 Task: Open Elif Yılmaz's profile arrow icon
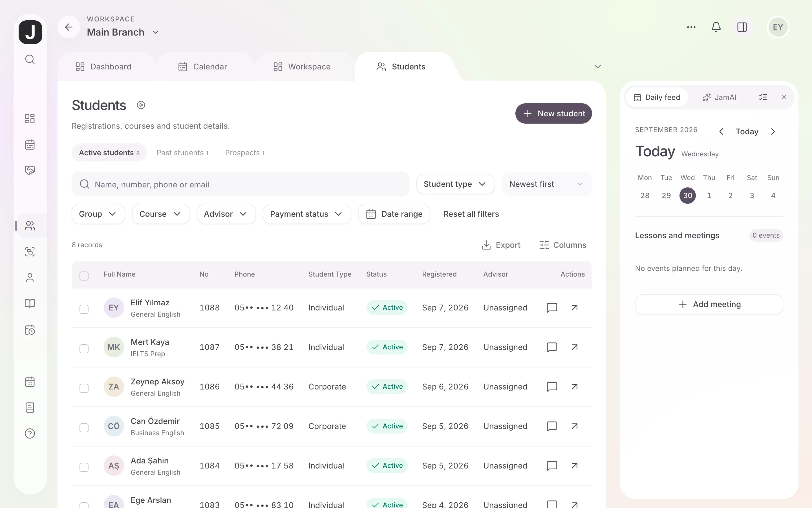pyautogui.click(x=574, y=307)
